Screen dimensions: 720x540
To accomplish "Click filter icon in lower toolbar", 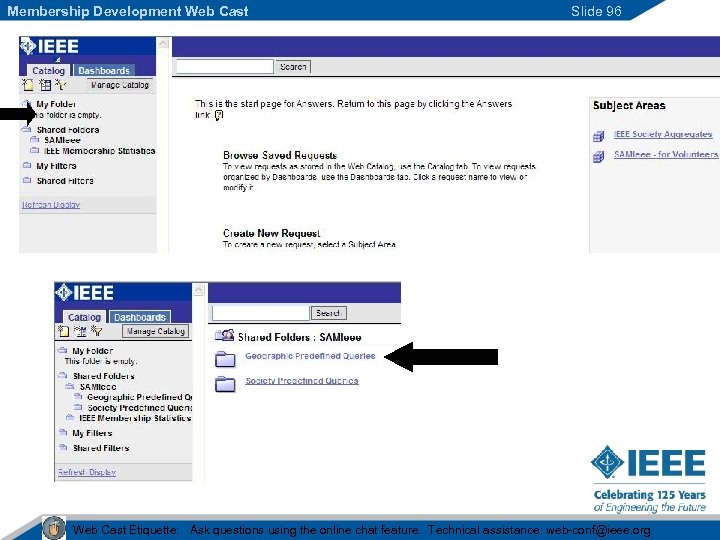I will [x=96, y=331].
